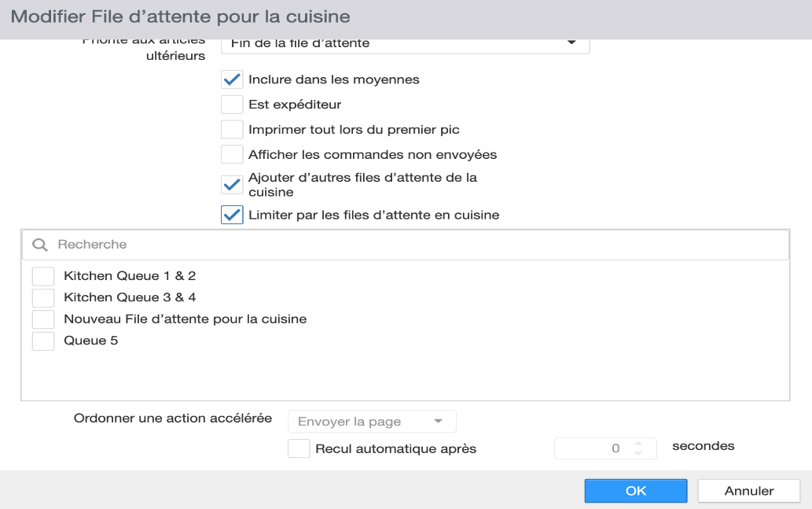Increase the seconds stepper value
The width and height of the screenshot is (812, 509).
(638, 444)
